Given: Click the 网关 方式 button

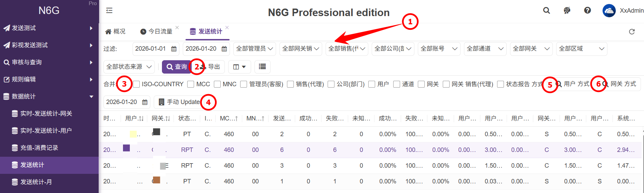Looking at the screenshot, I should pyautogui.click(x=619, y=84).
